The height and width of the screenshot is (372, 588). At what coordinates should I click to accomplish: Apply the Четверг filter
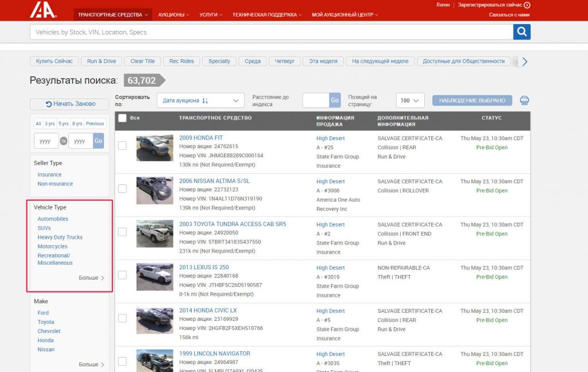[285, 61]
